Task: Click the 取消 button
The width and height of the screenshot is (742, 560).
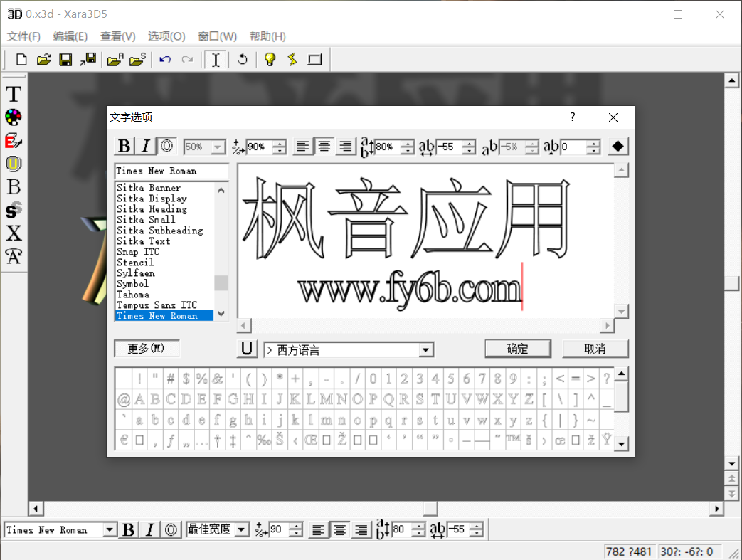Action: pos(595,349)
